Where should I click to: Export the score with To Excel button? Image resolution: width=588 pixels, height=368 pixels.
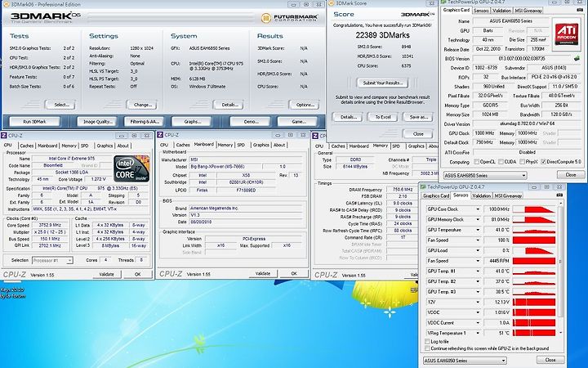[383, 117]
